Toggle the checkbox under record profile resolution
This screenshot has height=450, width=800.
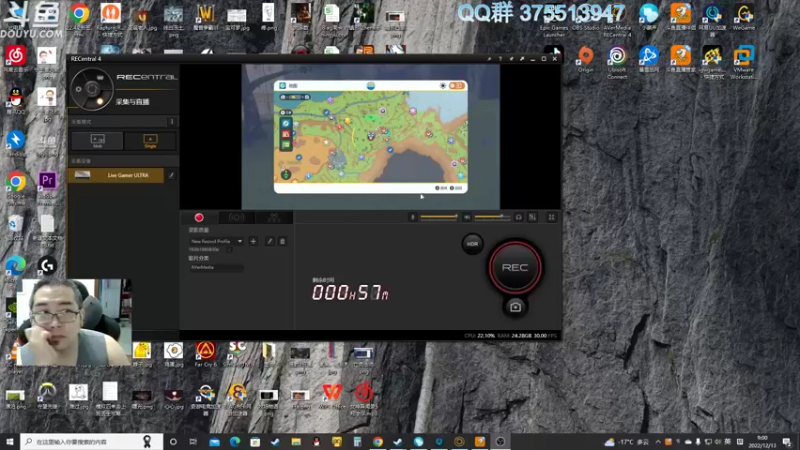[x=230, y=249]
